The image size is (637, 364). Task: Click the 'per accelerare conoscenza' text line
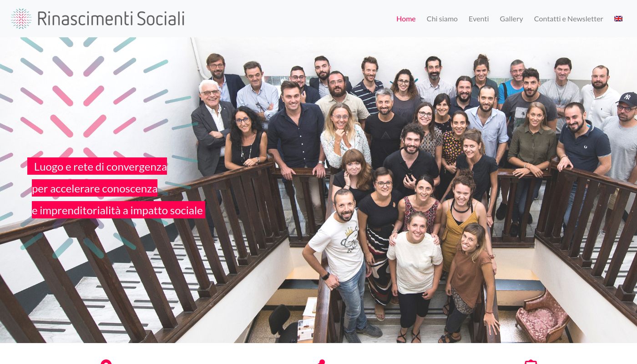coord(95,188)
